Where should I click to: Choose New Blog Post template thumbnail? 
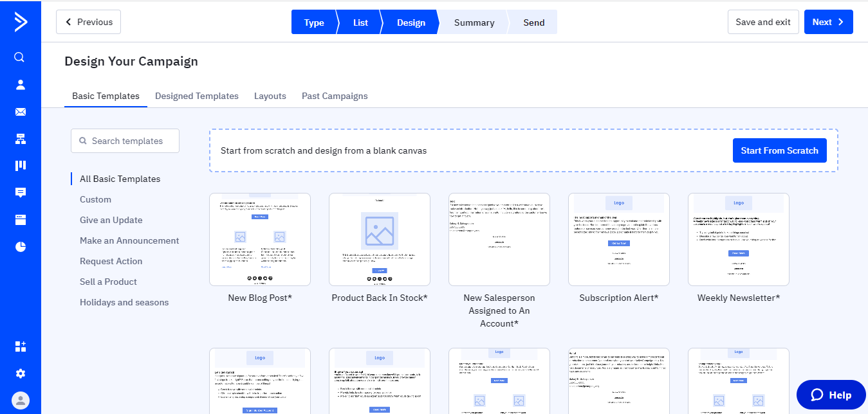(260, 239)
